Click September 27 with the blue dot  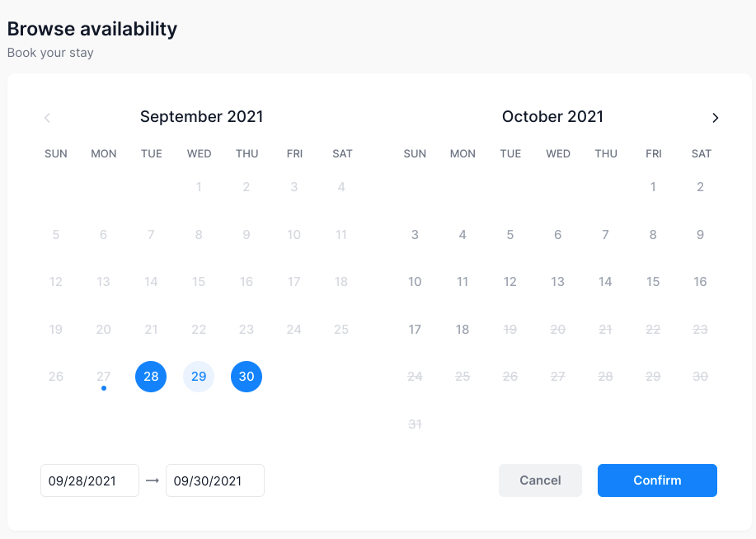tap(103, 377)
